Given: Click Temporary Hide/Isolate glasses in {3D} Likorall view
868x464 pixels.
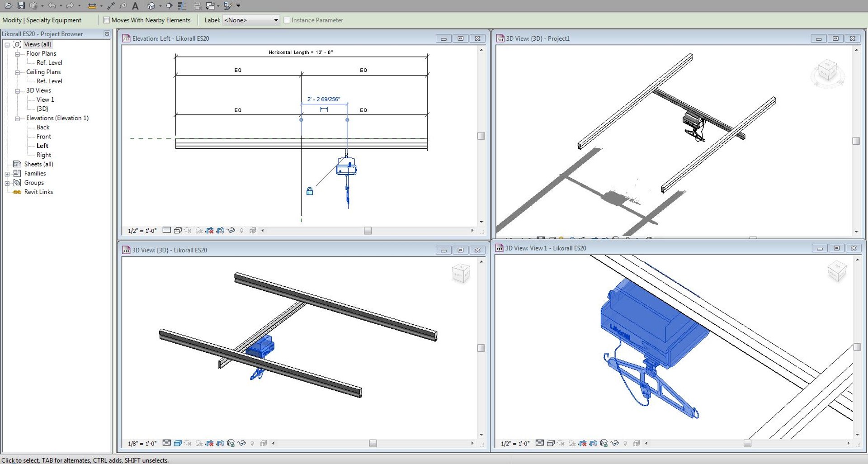Looking at the screenshot, I should 242,443.
